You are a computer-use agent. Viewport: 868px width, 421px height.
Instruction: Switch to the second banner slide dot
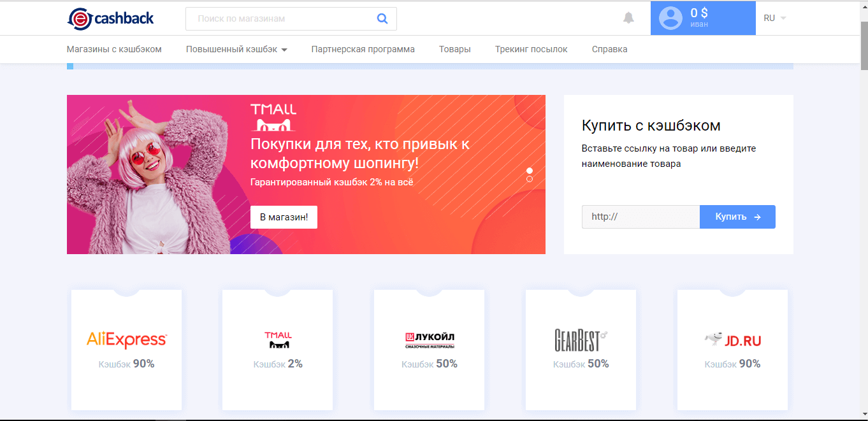(530, 179)
